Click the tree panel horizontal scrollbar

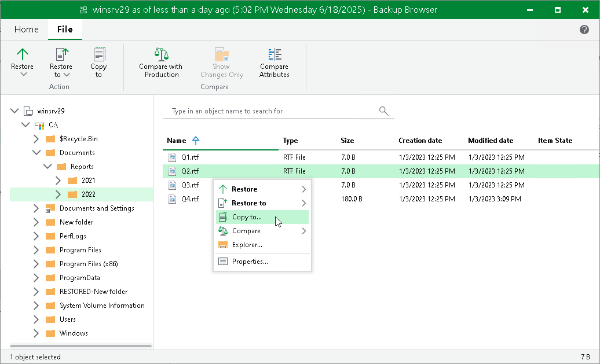81,346
